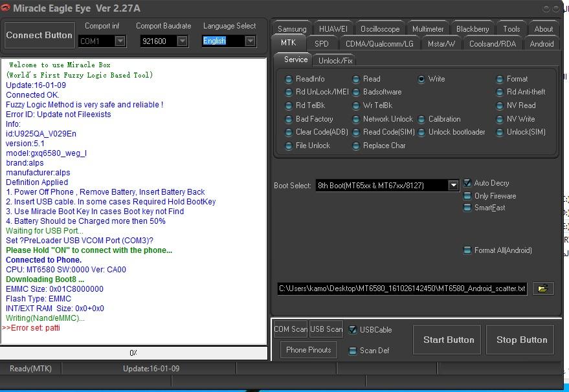Enable the Only Fireware checkbox
The height and width of the screenshot is (392, 569).
click(467, 196)
